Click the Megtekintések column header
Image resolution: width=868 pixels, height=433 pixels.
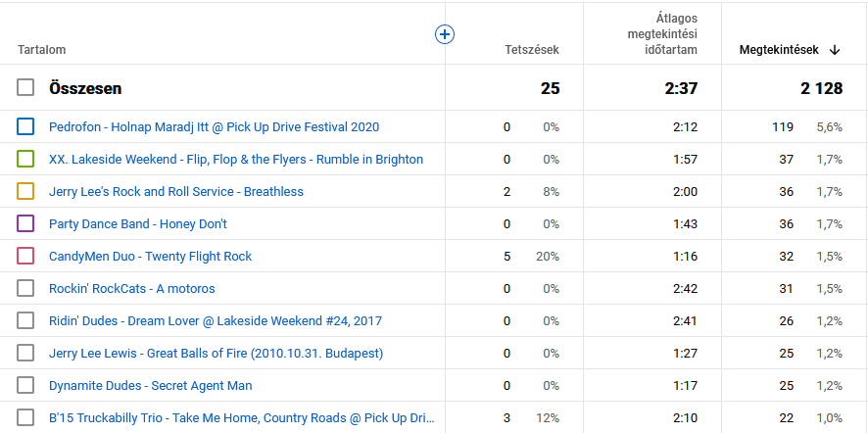(781, 50)
